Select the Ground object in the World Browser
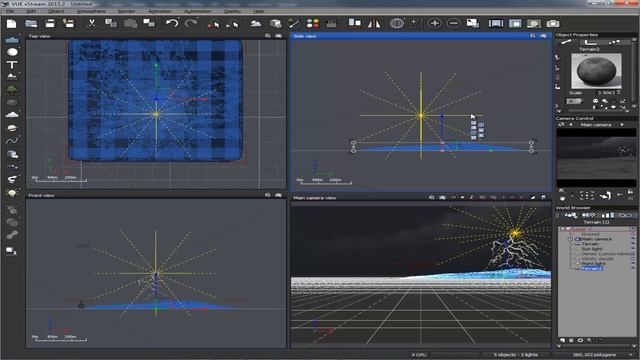Screen dimensions: 640x360 pyautogui.click(x=591, y=234)
